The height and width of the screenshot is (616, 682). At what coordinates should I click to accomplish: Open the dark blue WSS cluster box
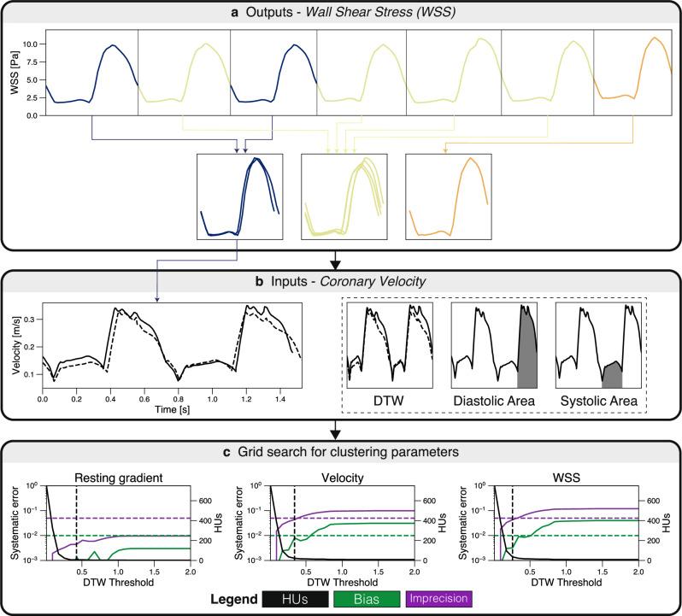[238, 197]
